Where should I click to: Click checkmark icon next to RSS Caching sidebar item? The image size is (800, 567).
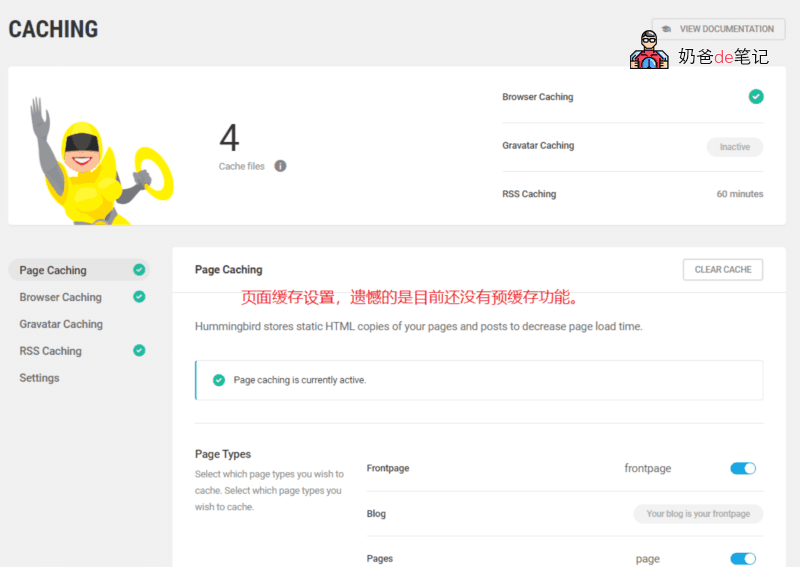[139, 351]
